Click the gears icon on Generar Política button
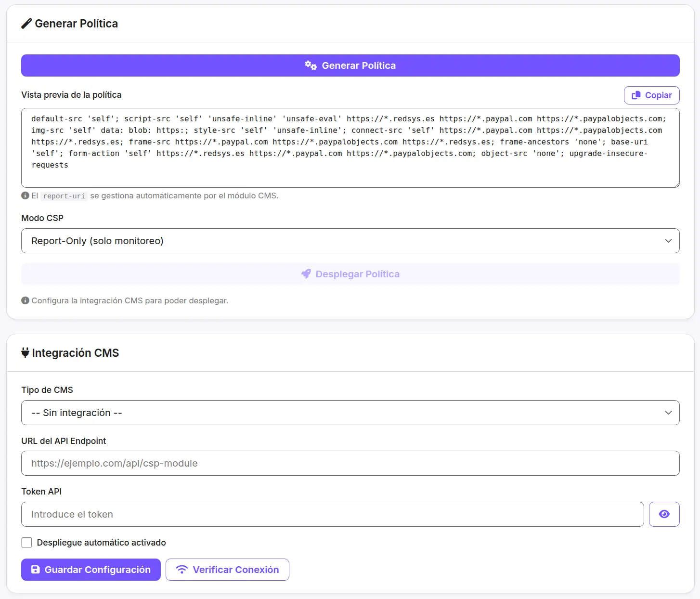The height and width of the screenshot is (599, 700). point(311,65)
